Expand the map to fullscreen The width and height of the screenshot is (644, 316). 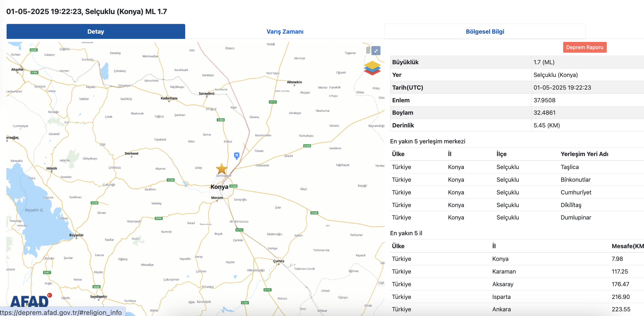(x=376, y=51)
